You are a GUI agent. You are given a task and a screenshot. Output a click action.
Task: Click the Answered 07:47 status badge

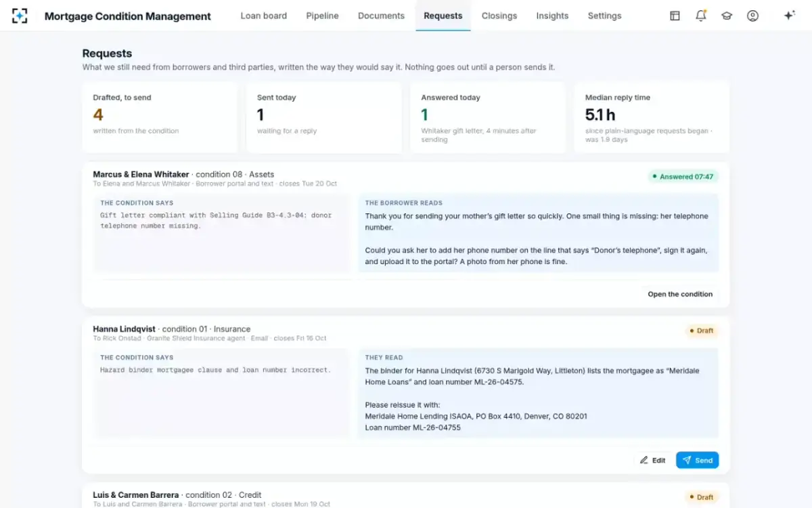click(683, 177)
